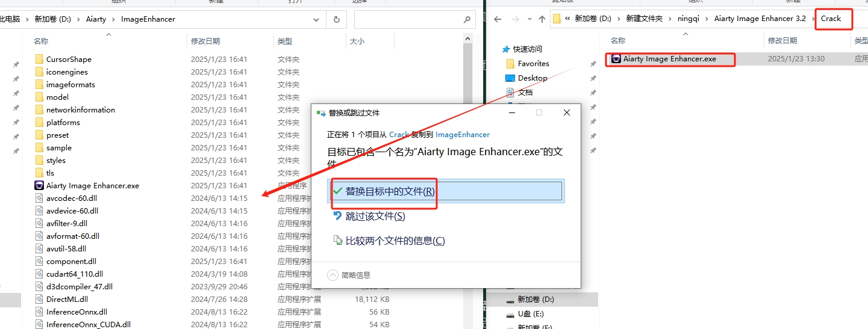The image size is (868, 329).
Task: Open address history dropdown in left window
Action: (316, 19)
